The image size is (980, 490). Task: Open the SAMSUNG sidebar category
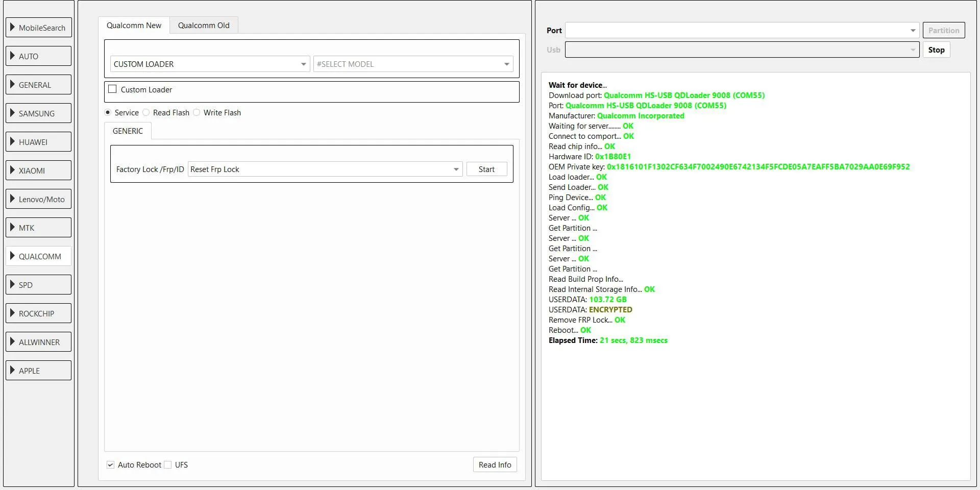click(39, 113)
